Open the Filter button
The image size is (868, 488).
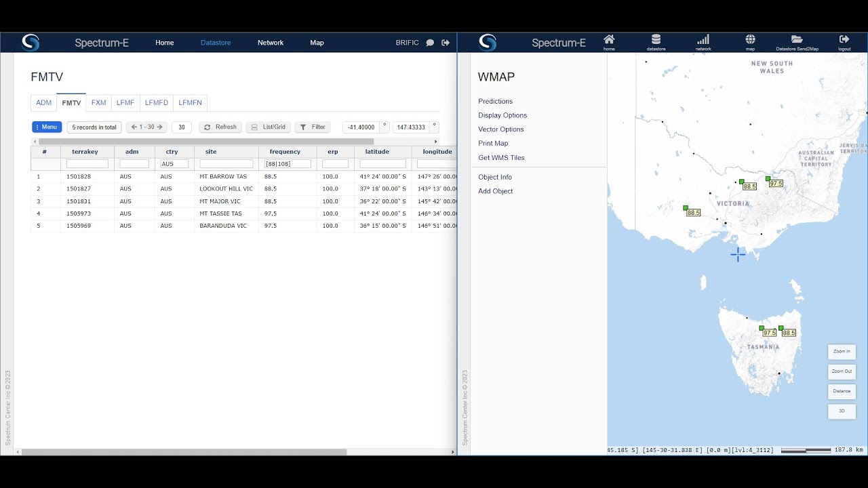(x=313, y=127)
